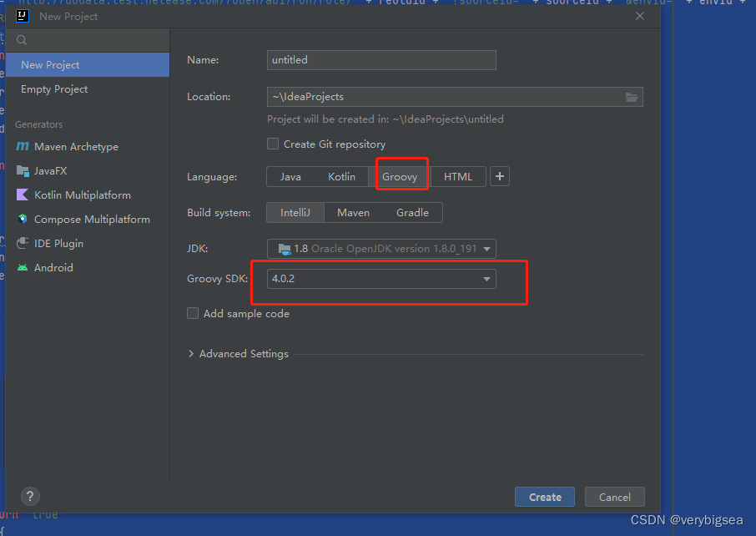Screen dimensions: 756x536
Task: Click the Location path input field
Action: (455, 97)
